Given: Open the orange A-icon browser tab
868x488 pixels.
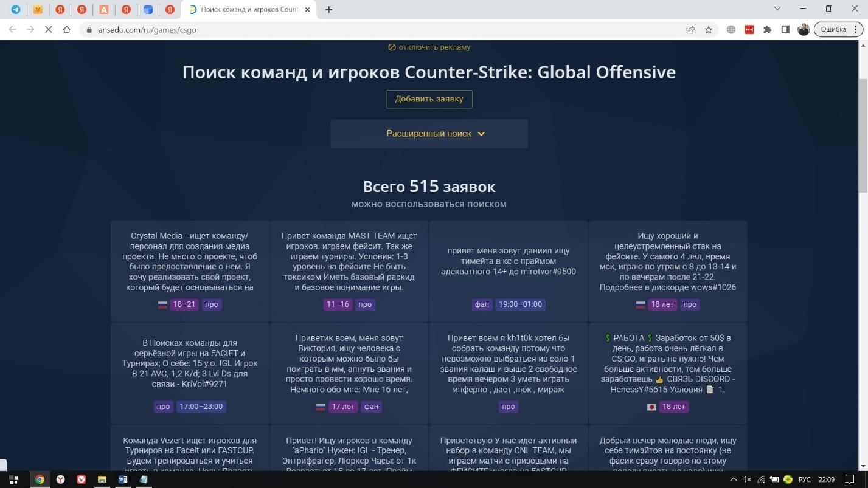Looking at the screenshot, I should tap(104, 10).
